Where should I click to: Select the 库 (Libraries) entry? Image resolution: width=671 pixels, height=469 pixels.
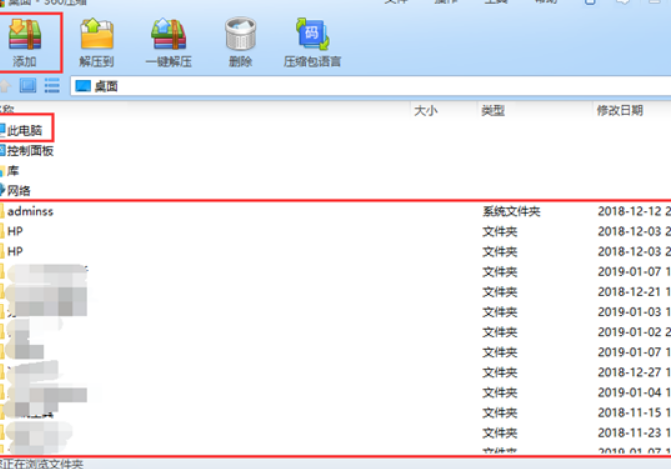pos(13,170)
